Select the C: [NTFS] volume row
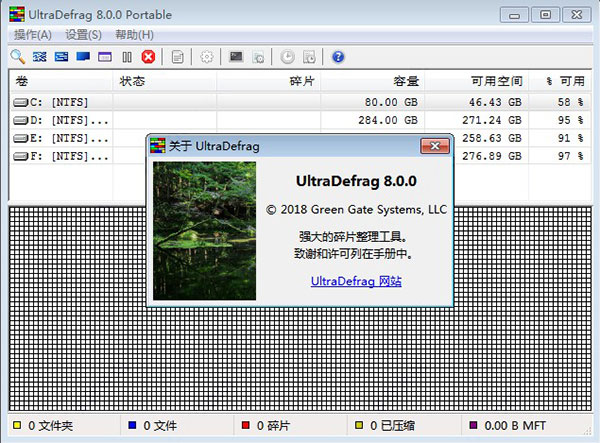600x443 pixels. (x=300, y=102)
